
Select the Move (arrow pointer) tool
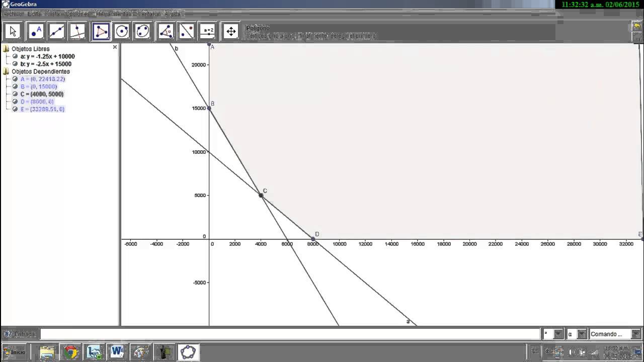(x=13, y=31)
